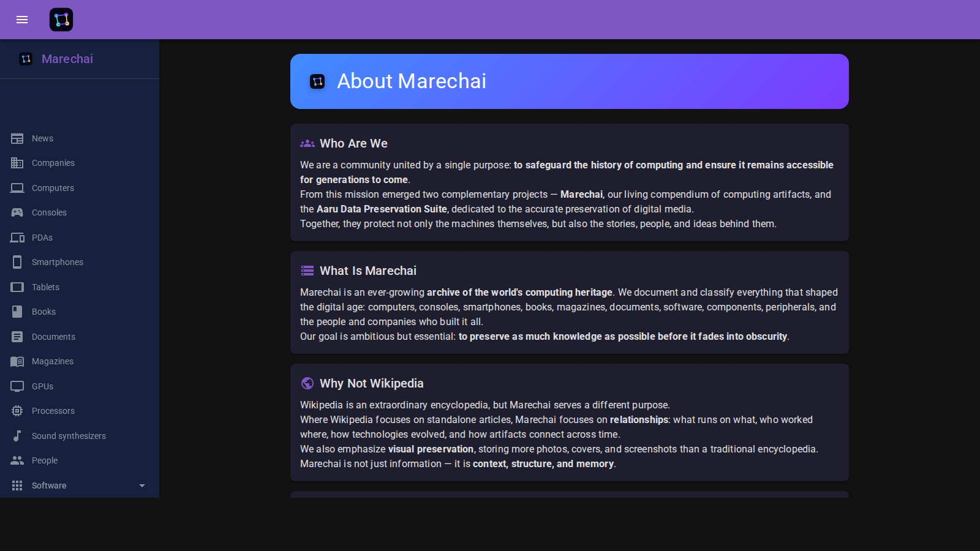Click the Why Not Wikipedia globe icon

click(307, 383)
